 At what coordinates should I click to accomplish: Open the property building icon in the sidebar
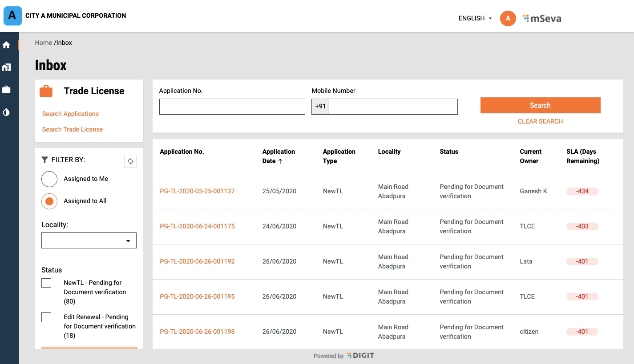click(x=6, y=67)
